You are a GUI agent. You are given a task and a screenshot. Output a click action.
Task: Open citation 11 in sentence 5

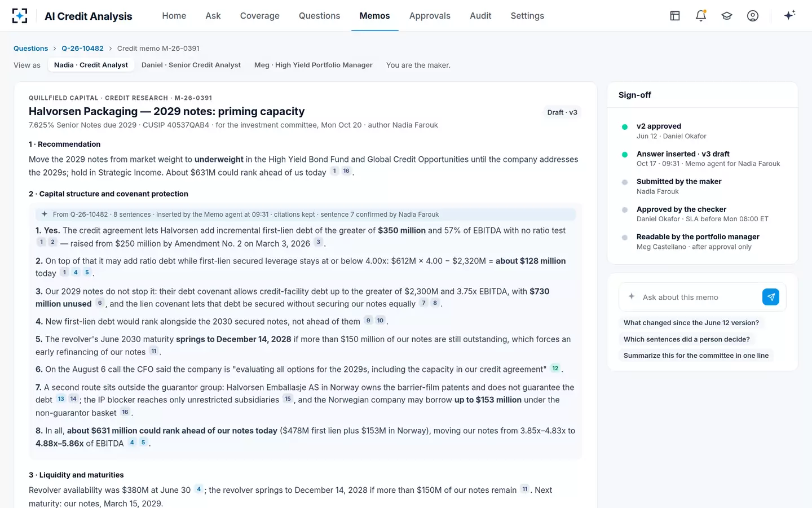[x=154, y=351]
